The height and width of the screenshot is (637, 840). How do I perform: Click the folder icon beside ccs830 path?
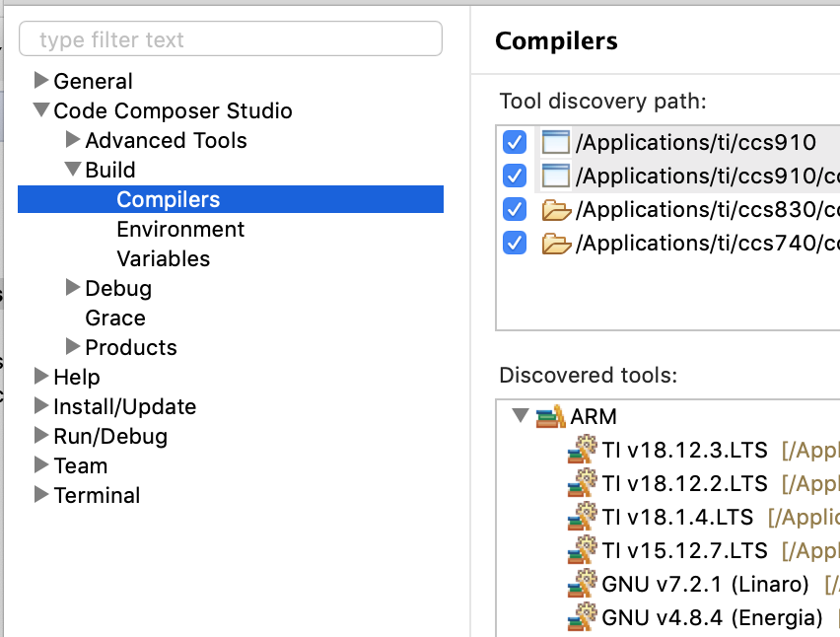(x=556, y=210)
